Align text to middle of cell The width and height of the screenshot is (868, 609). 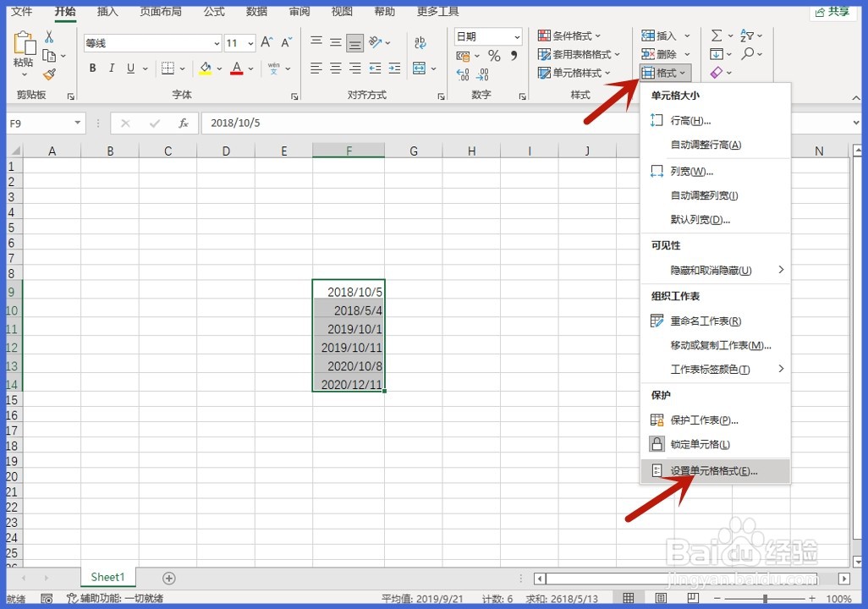[x=336, y=42]
